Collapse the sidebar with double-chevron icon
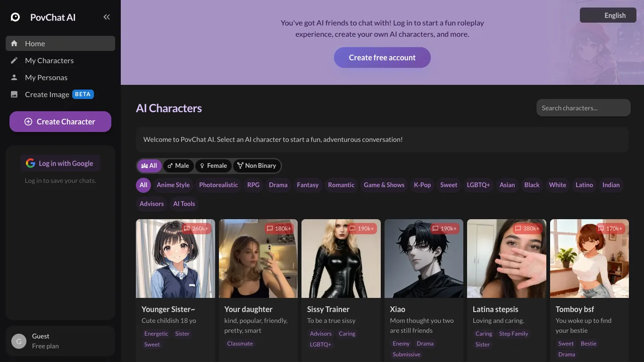 tap(107, 17)
